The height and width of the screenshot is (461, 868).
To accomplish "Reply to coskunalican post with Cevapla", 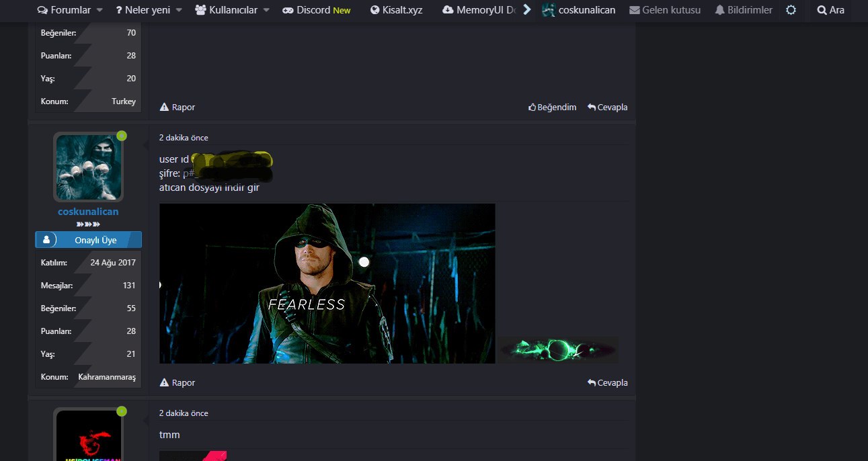I will [x=607, y=382].
